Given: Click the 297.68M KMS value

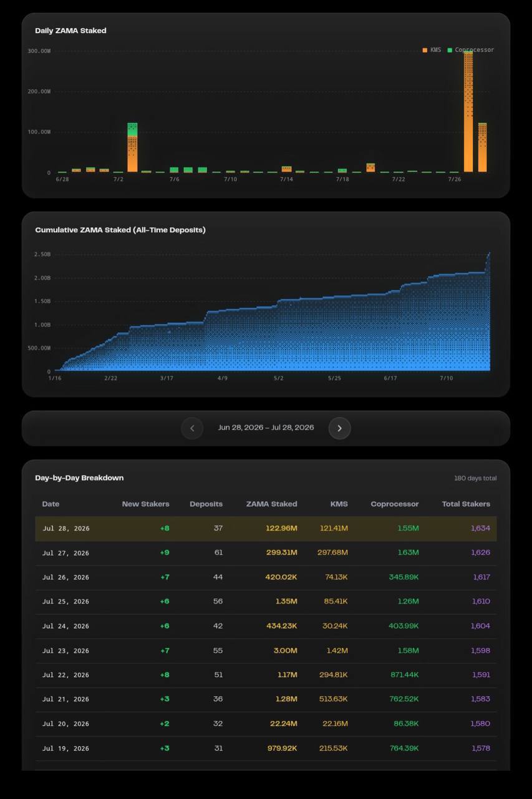Looking at the screenshot, I should tap(332, 552).
